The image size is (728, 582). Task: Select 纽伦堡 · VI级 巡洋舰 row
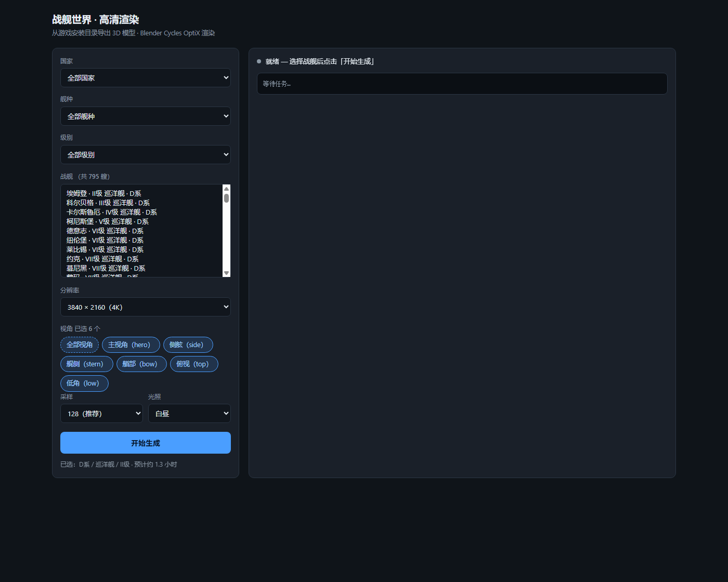tap(141, 240)
